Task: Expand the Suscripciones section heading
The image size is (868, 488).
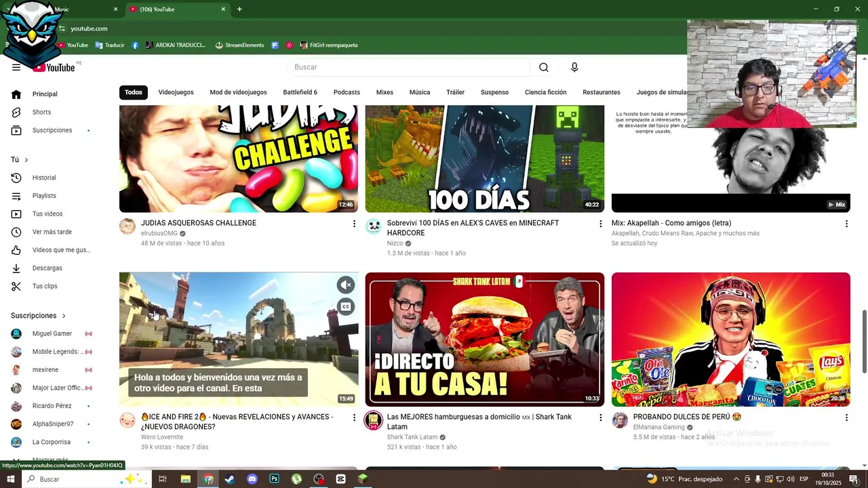Action: click(39, 316)
